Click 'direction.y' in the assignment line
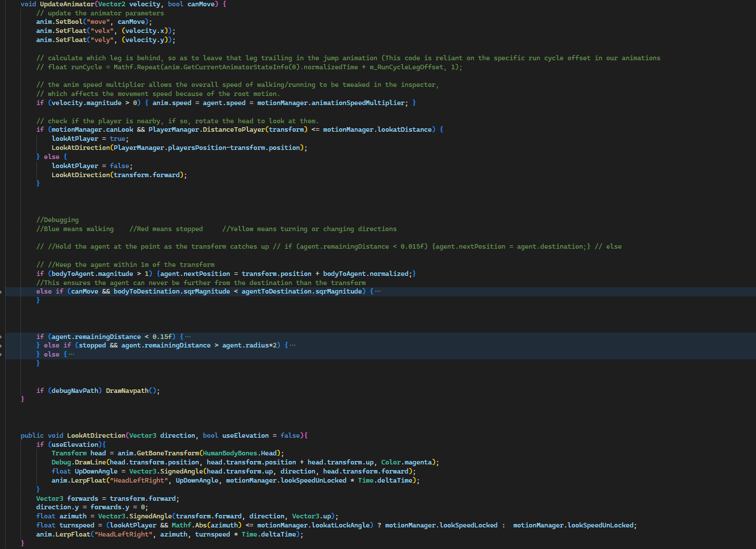This screenshot has height=549, width=756. click(57, 508)
